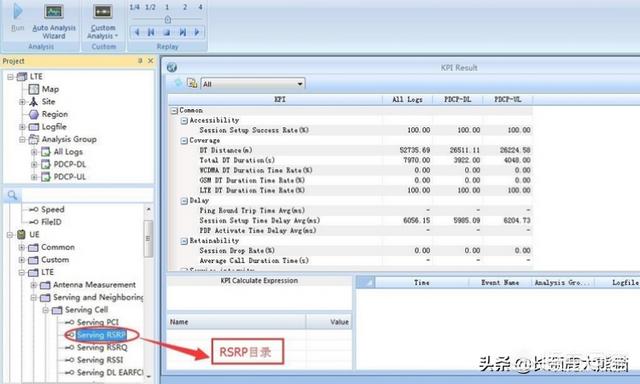Viewport: 640px width, 384px height.
Task: Close the Project panel
Action: point(151,61)
